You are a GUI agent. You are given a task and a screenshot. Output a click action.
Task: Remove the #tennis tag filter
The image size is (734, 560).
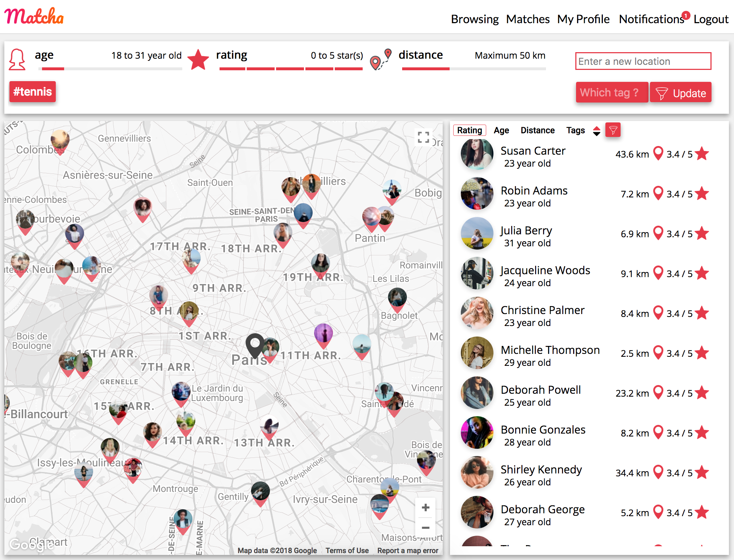pos(33,92)
